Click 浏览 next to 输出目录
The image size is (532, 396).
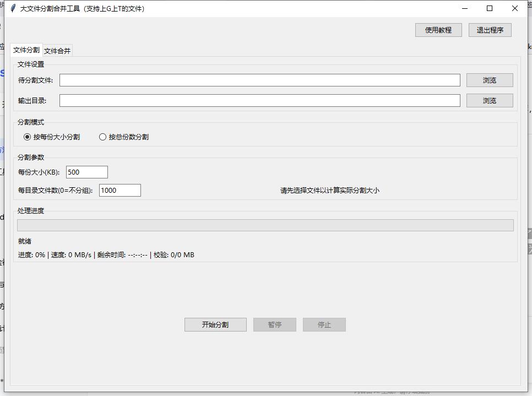tap(489, 100)
